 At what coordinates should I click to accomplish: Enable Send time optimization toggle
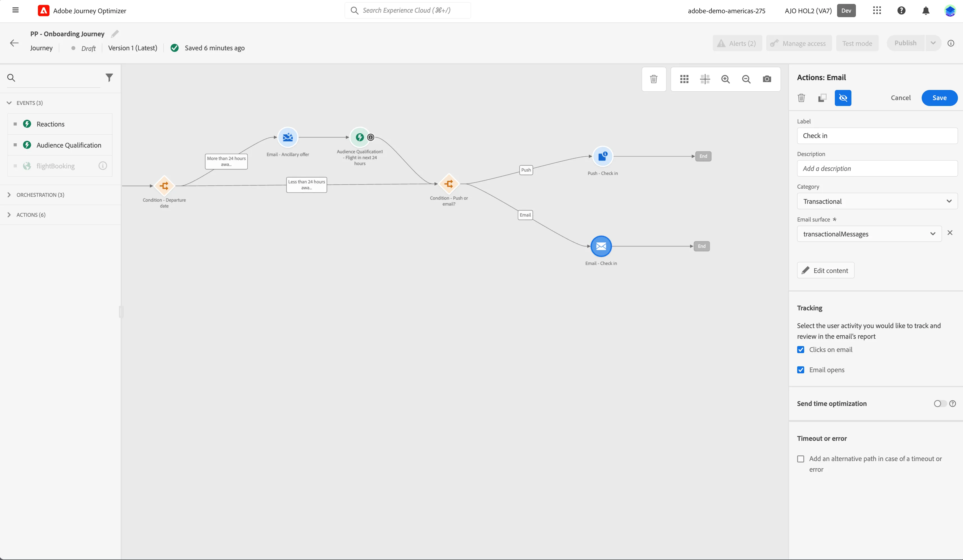[940, 403]
